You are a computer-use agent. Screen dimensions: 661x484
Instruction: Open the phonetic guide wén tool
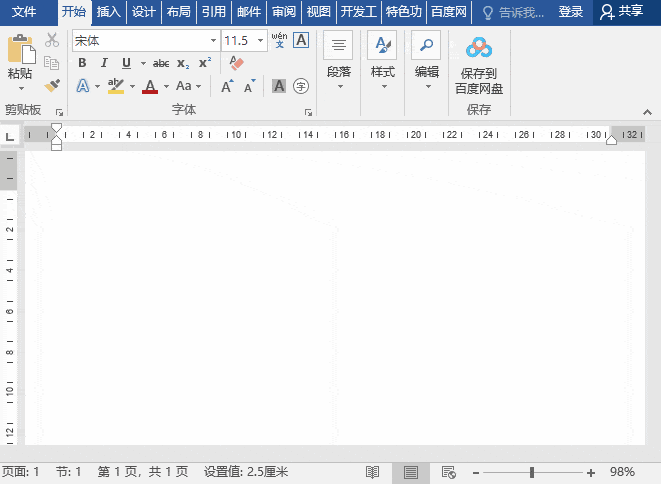[279, 40]
